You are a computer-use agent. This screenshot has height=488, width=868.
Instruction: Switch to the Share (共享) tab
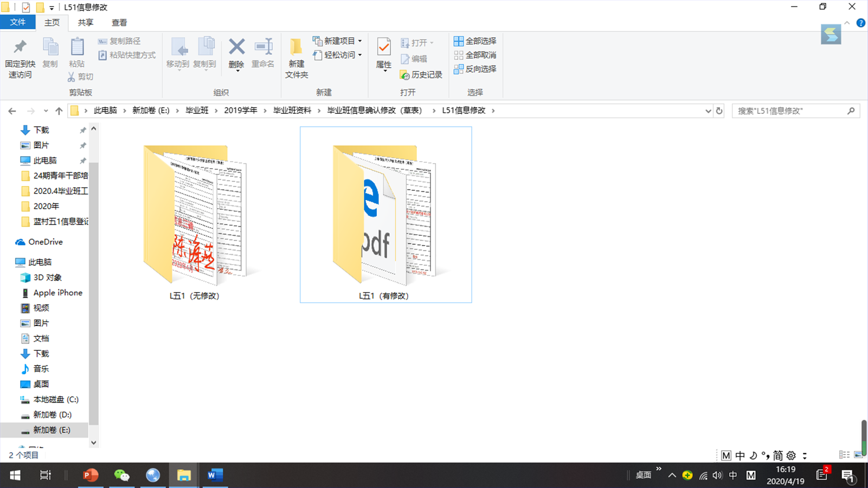pos(85,23)
